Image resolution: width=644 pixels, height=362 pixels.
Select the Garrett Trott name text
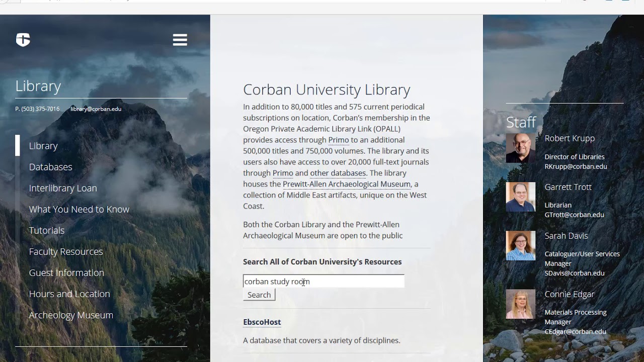point(568,187)
